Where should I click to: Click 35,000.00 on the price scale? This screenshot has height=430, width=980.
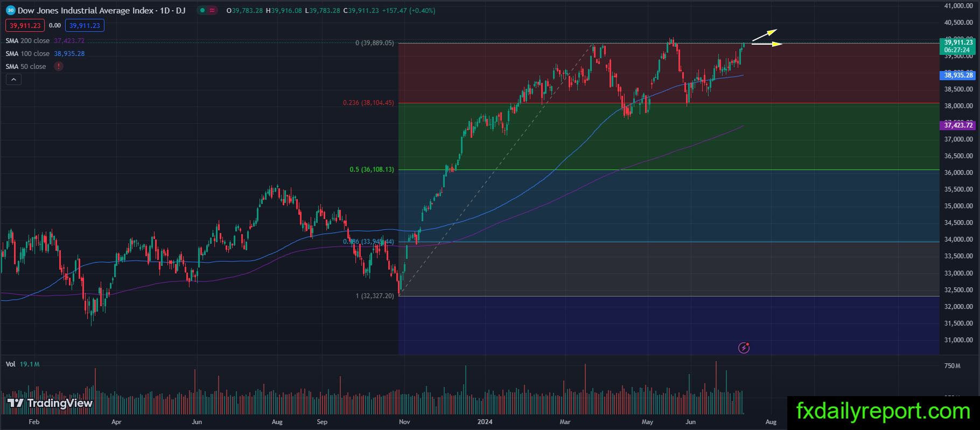tap(959, 206)
